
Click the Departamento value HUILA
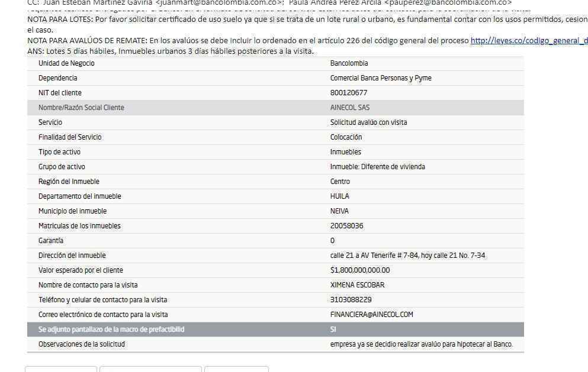(339, 196)
